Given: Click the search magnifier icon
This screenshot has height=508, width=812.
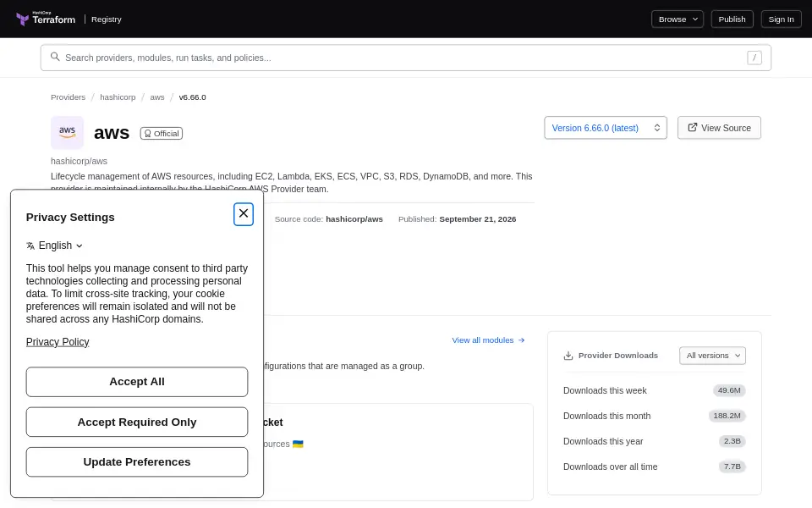Looking at the screenshot, I should tap(55, 57).
